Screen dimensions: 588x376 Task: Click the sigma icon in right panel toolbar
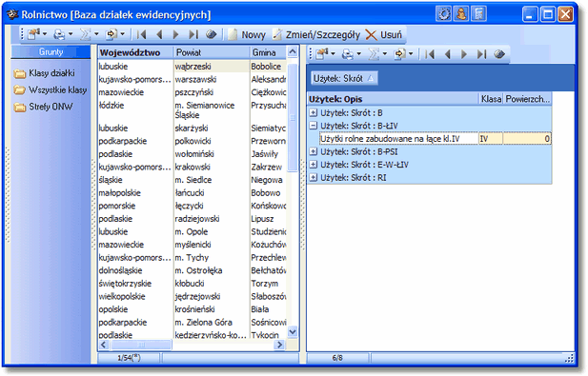(374, 54)
